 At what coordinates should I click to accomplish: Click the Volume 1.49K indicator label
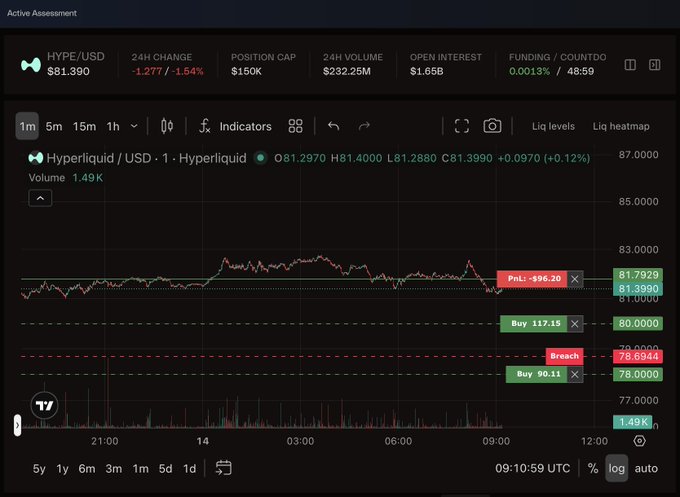point(65,178)
